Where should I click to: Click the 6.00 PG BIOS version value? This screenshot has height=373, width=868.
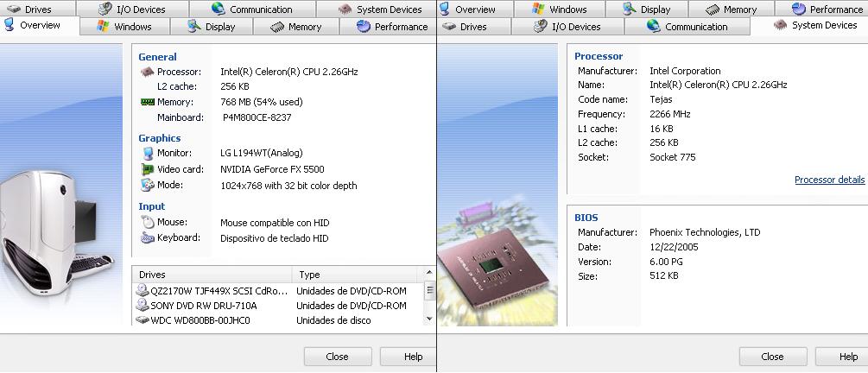click(x=667, y=262)
